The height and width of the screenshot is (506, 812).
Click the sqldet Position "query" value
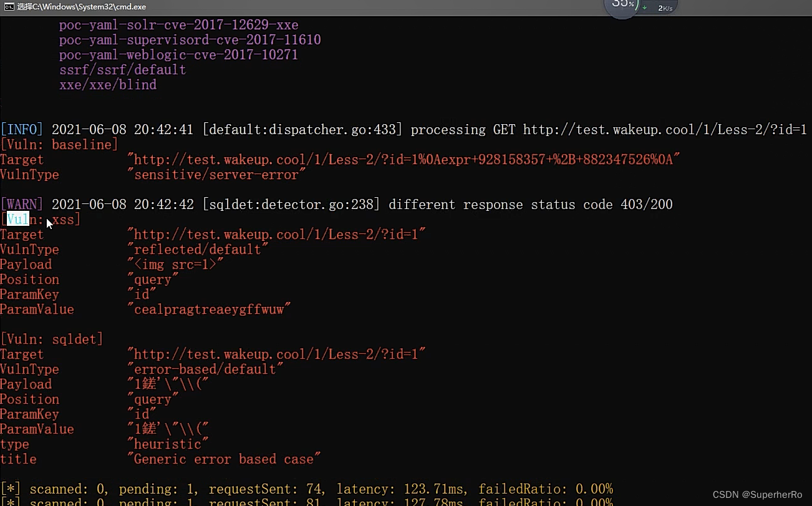[153, 399]
